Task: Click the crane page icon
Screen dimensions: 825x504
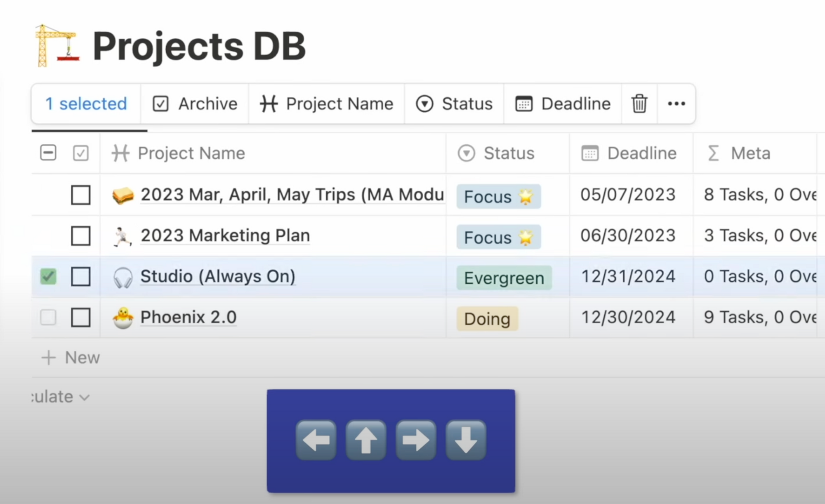Action: [x=57, y=45]
